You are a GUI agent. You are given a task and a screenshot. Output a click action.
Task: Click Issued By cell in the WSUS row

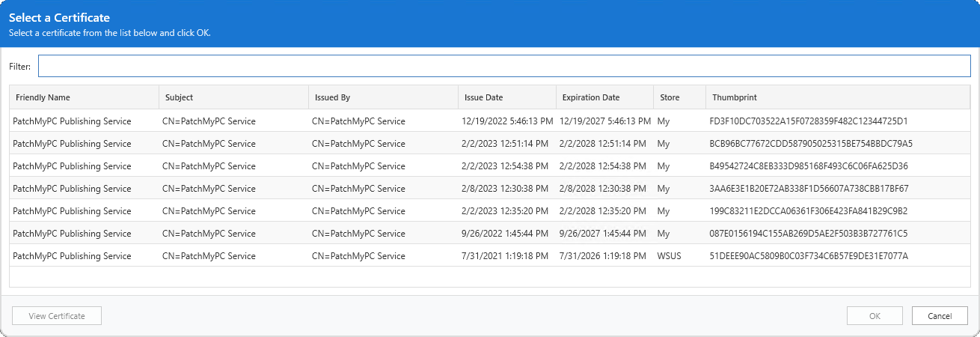(x=358, y=256)
